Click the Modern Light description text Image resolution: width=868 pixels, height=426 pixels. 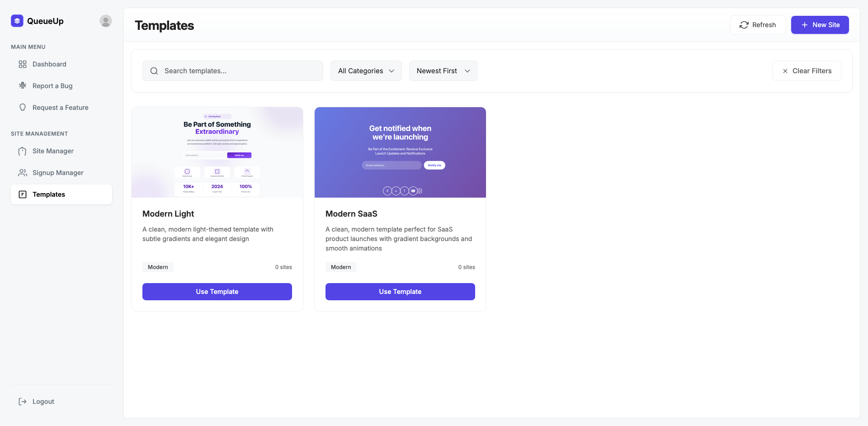tap(208, 234)
